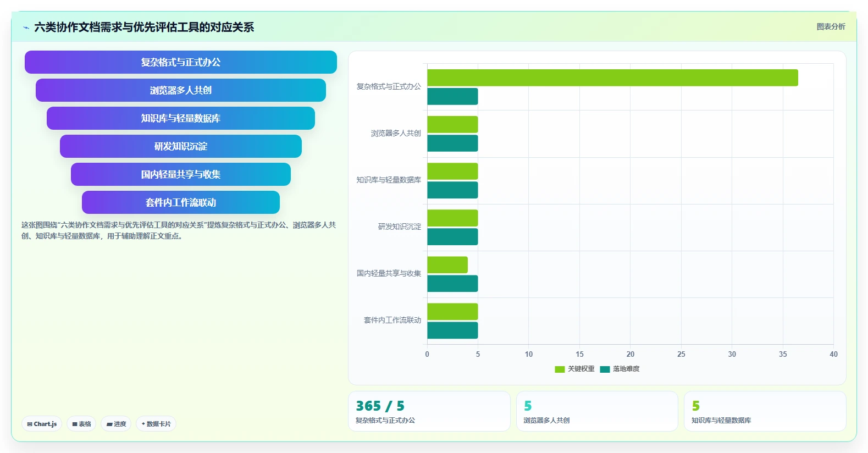Click the green bar for 知识库与轻量数据库
The height and width of the screenshot is (453, 868).
pos(452,171)
